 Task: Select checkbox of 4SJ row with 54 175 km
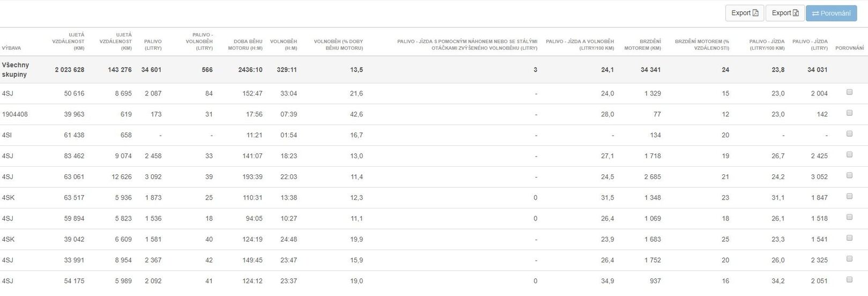pos(849,280)
